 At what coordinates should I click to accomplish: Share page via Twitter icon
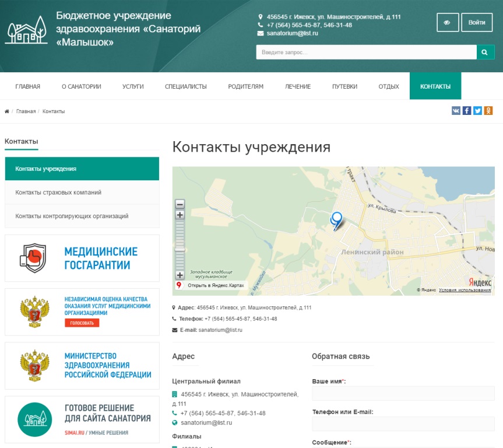(x=477, y=111)
